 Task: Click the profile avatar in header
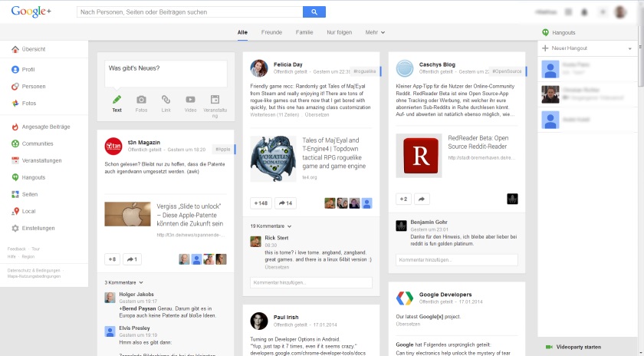pos(620,12)
